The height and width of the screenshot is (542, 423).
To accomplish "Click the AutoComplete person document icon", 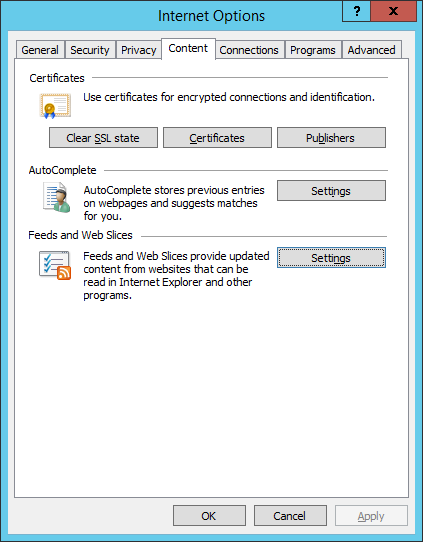I will pyautogui.click(x=57, y=197).
